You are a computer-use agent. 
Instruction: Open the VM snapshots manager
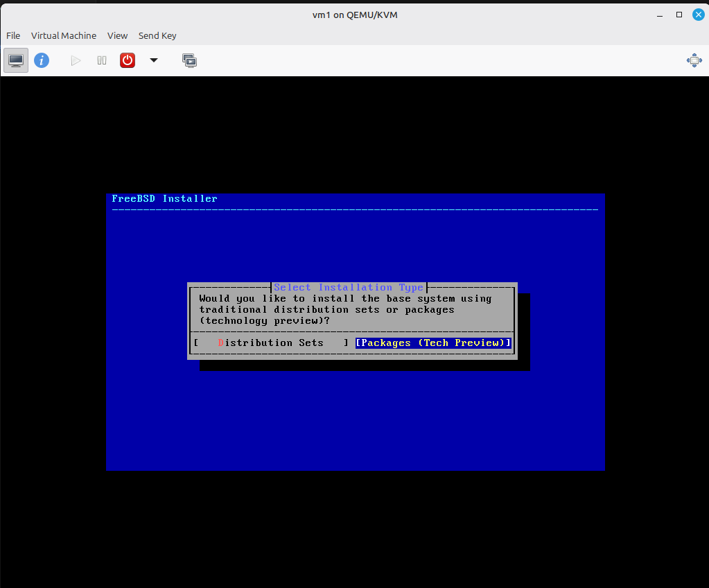[x=189, y=60]
